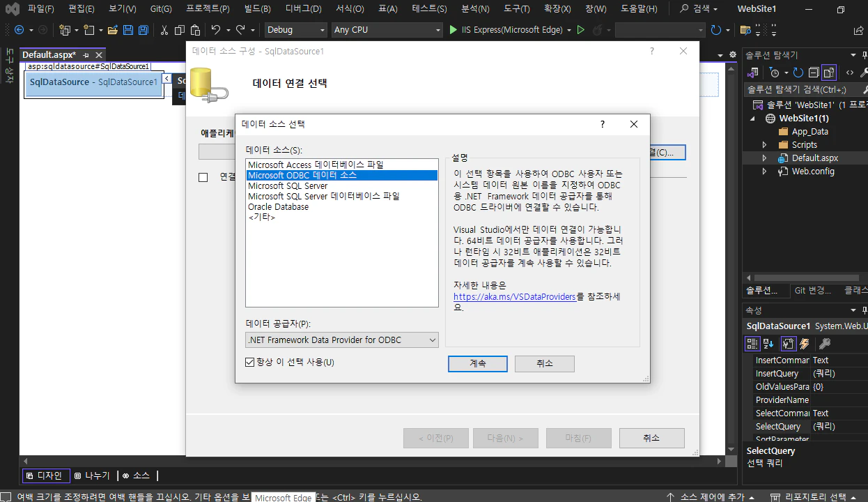
Task: Expand the Web.config tree node
Action: pyautogui.click(x=764, y=172)
